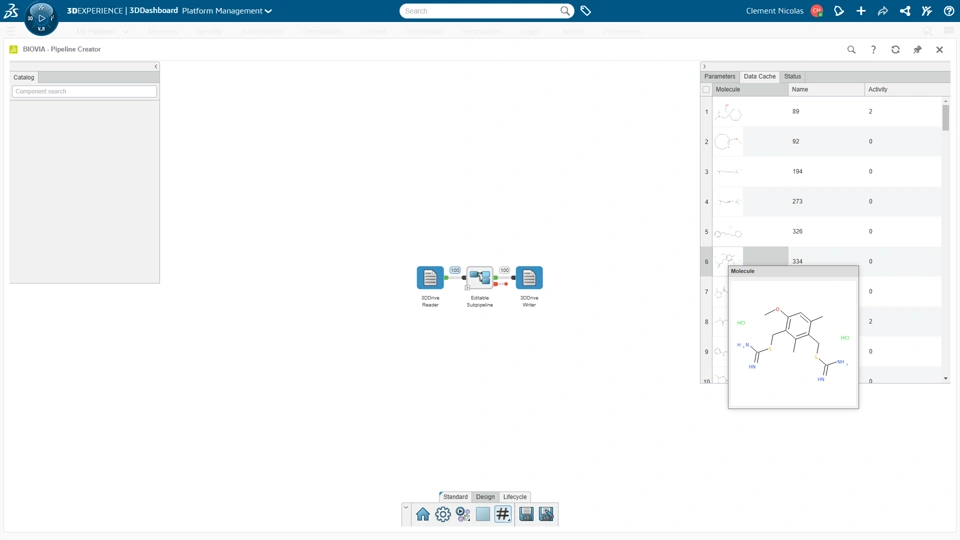Close the Pipeline Creator widget
The image size is (960, 540).
[x=939, y=50]
